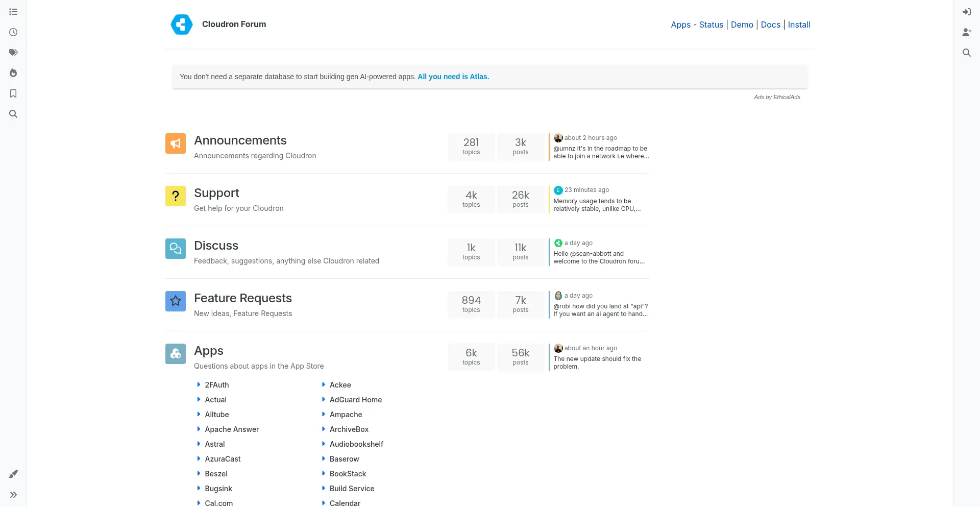The width and height of the screenshot is (980, 507).
Task: Click the 'about an hour ago' timestamp
Action: tap(591, 348)
